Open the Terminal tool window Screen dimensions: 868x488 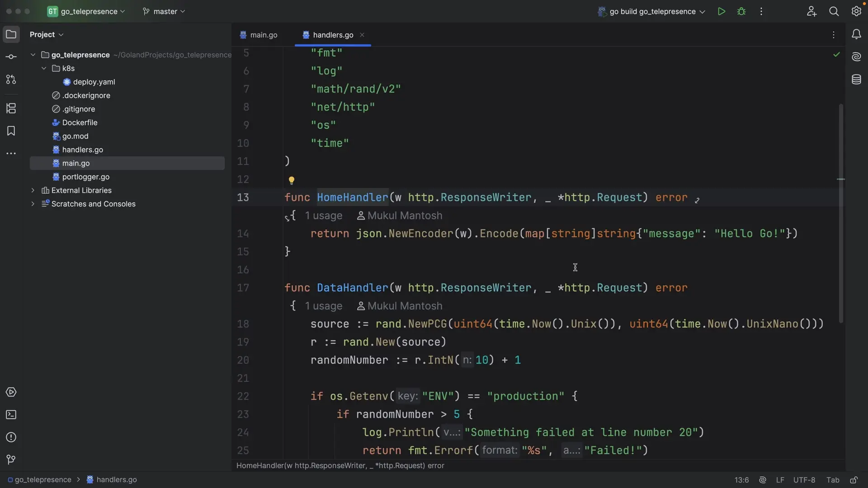[x=11, y=415]
